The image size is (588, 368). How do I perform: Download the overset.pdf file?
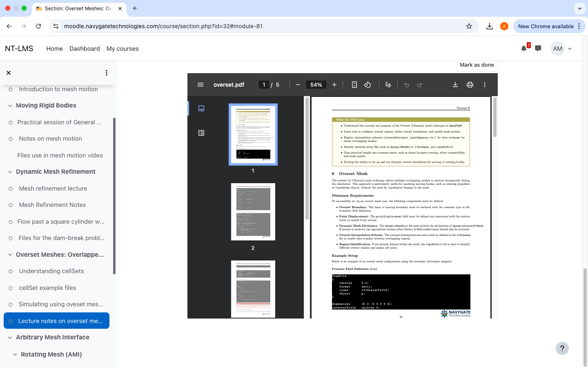click(x=455, y=85)
